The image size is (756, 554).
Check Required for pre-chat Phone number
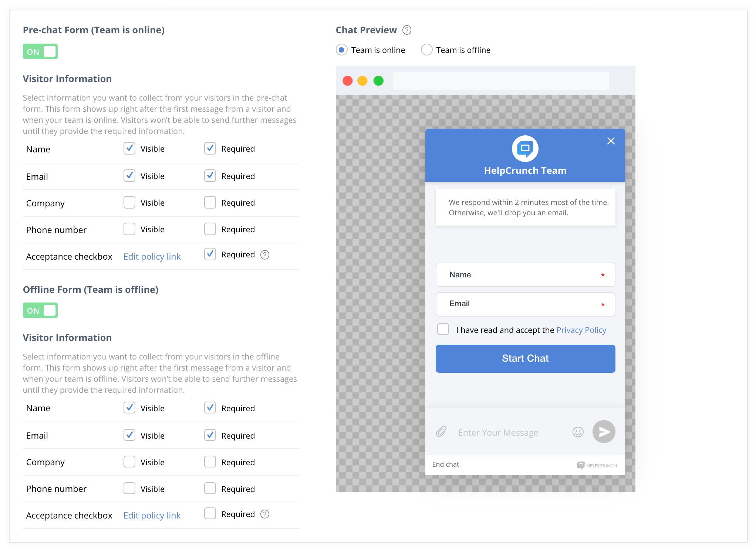[210, 229]
